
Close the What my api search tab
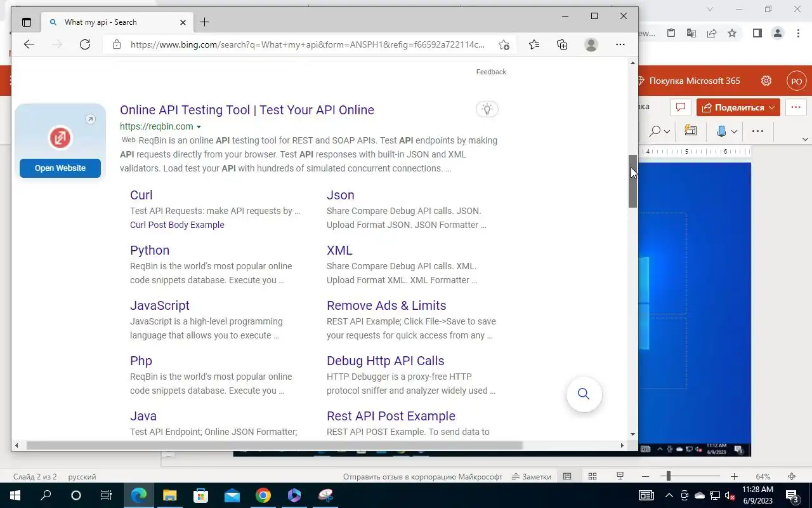(183, 22)
